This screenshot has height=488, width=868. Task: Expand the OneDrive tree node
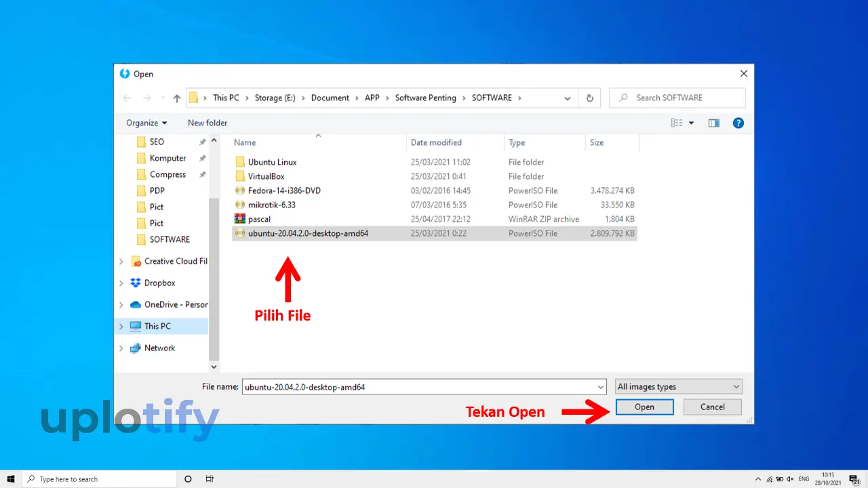pos(121,304)
